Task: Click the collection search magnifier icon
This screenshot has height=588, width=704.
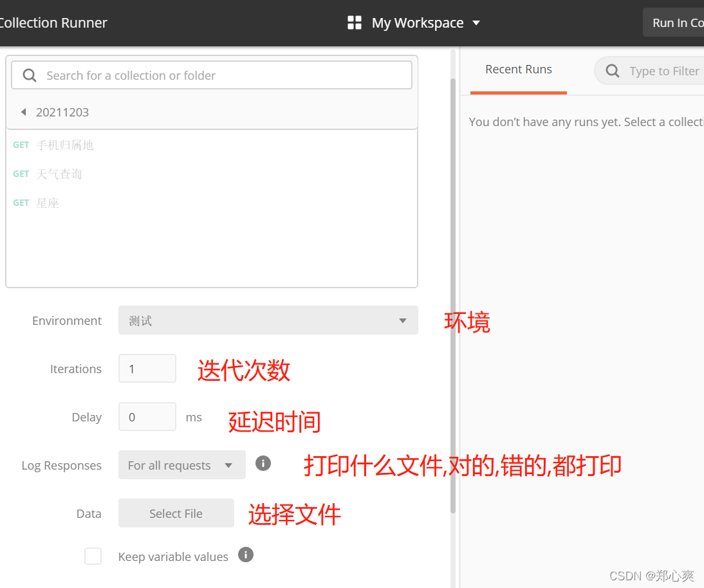Action: (30, 75)
